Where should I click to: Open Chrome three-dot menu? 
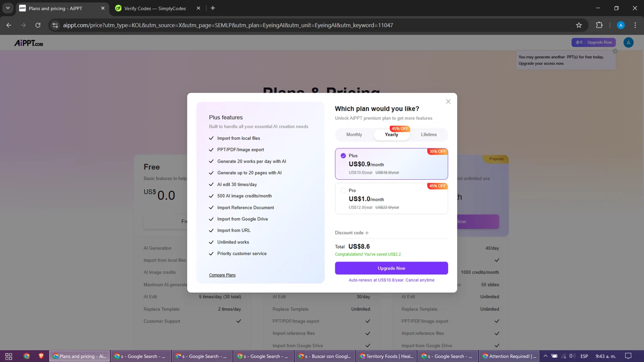[635, 25]
